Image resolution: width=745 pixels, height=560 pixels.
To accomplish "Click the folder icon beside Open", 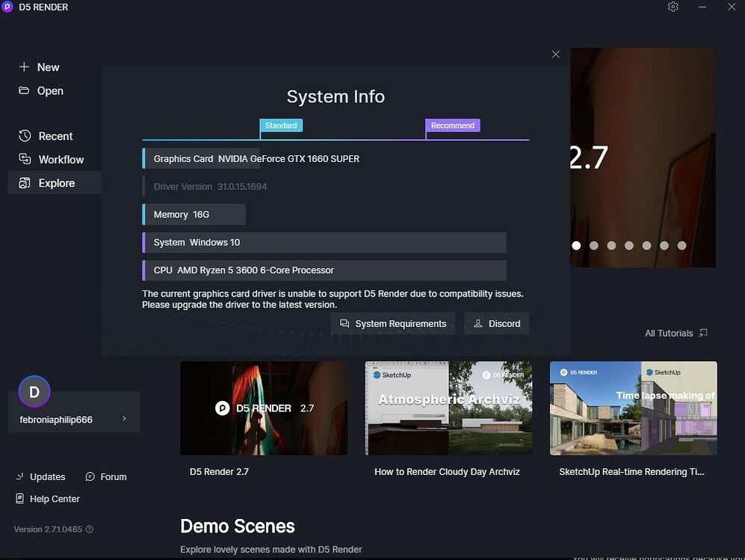I will [24, 90].
